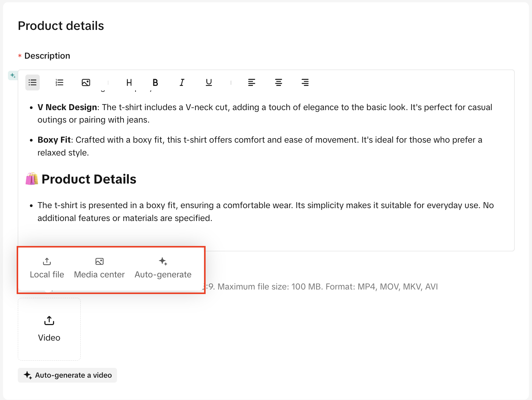Insert an image into the description
This screenshot has height=400, width=532.
click(86, 82)
